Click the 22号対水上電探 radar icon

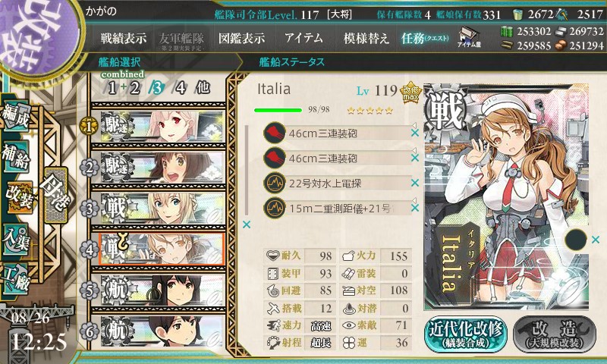(275, 183)
